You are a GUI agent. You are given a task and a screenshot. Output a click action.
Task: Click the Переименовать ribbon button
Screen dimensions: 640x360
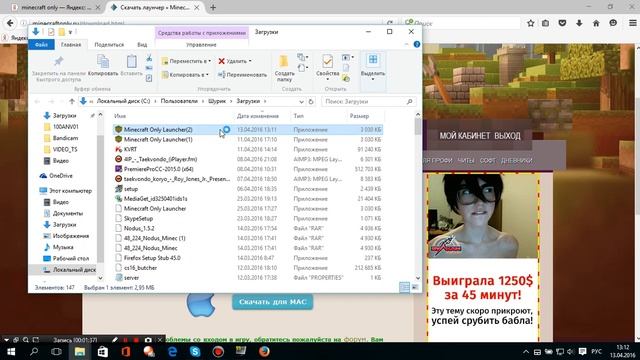coord(242,75)
